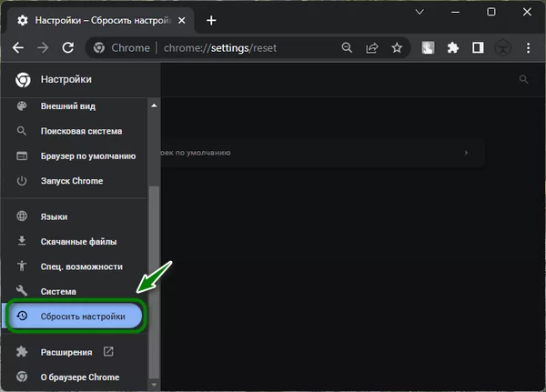This screenshot has width=546, height=392.
Task: Go back to the previous page
Action: click(x=17, y=48)
